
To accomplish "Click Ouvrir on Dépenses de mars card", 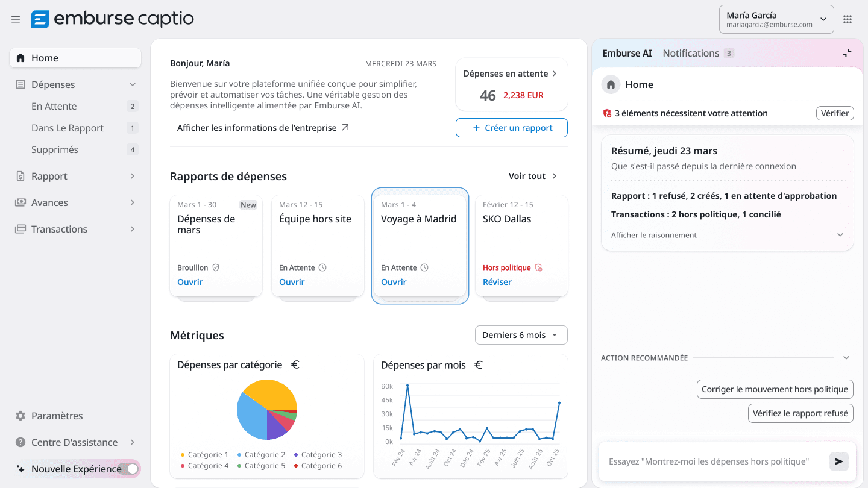I will point(190,282).
